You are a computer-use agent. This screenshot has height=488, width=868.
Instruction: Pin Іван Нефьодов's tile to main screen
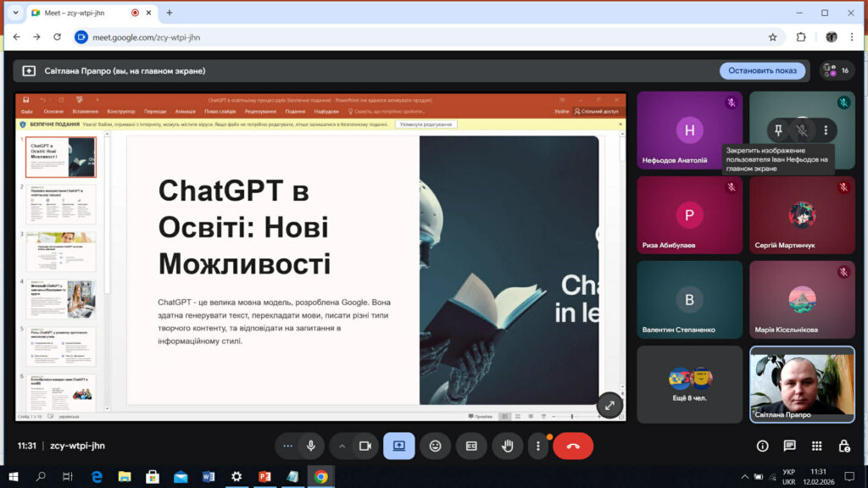pyautogui.click(x=778, y=130)
